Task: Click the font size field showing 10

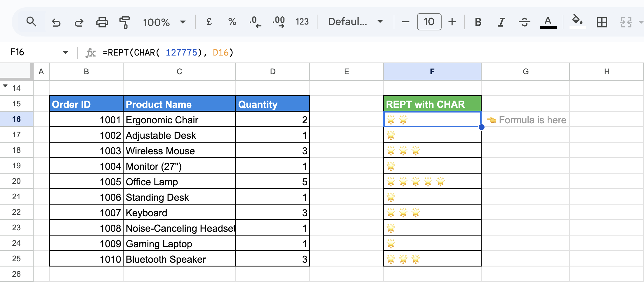Action: click(x=429, y=22)
